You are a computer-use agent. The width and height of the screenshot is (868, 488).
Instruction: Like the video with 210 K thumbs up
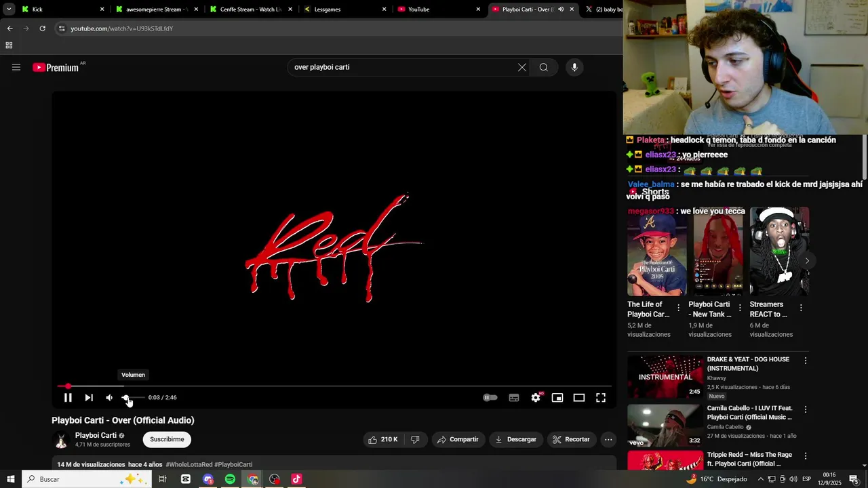(382, 439)
